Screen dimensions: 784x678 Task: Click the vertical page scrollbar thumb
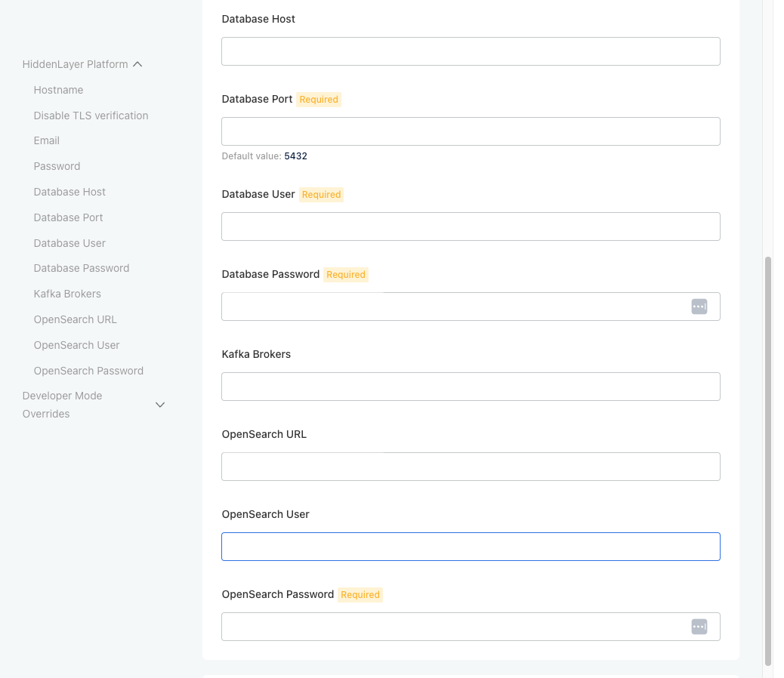click(768, 461)
